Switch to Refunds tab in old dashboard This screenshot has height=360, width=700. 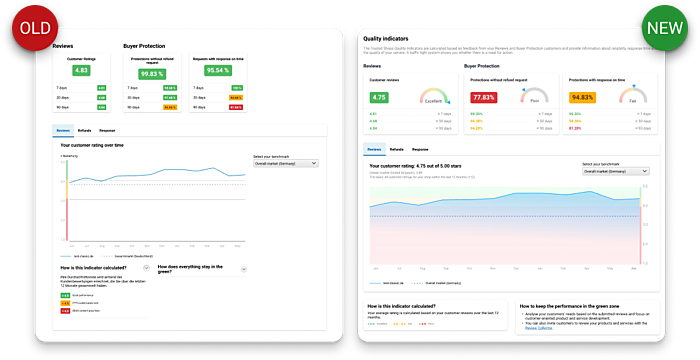point(84,130)
